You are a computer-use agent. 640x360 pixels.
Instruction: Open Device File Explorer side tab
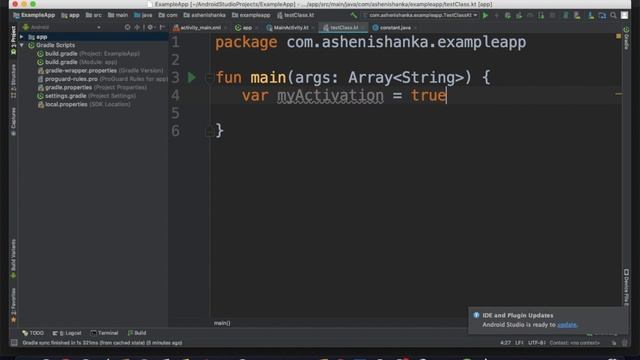pos(626,287)
